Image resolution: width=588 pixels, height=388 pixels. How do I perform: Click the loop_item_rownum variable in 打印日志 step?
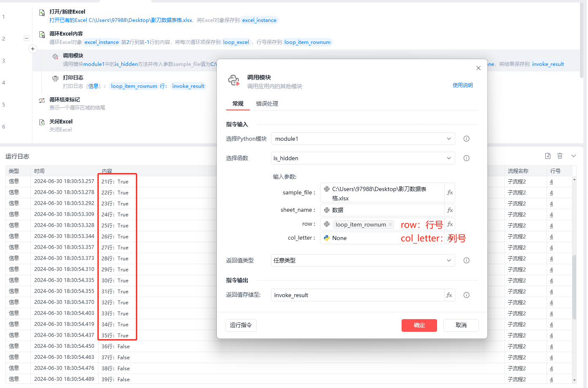pos(134,86)
